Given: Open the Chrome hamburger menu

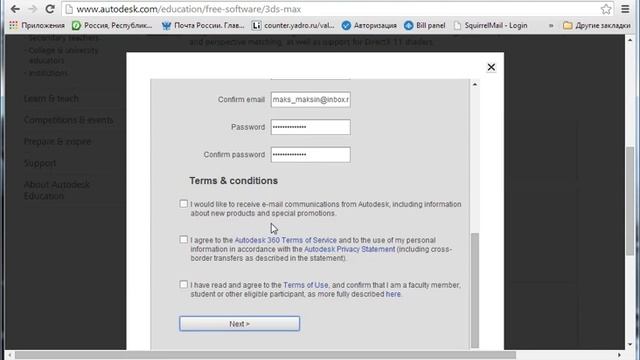Looking at the screenshot, I should 625,9.
